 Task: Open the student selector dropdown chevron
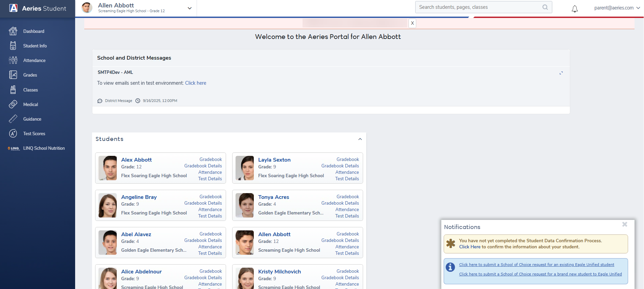click(190, 8)
